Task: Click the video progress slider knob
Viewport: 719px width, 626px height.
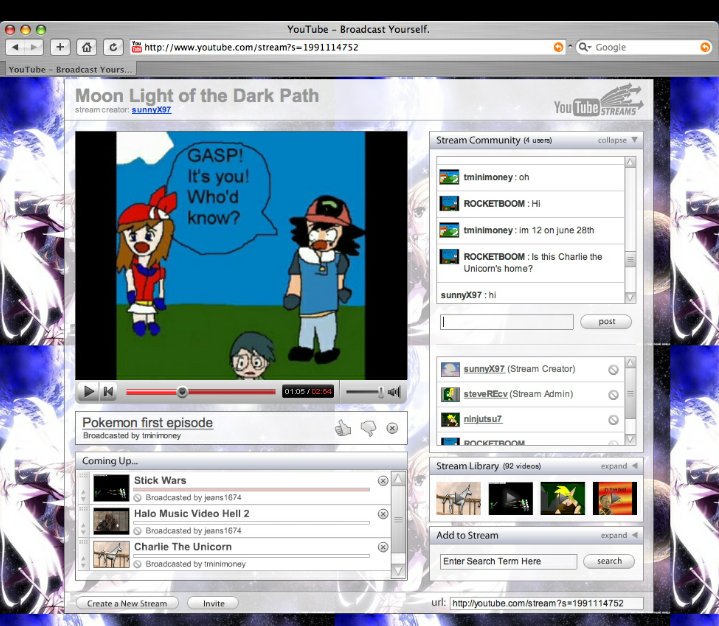Action: point(182,392)
